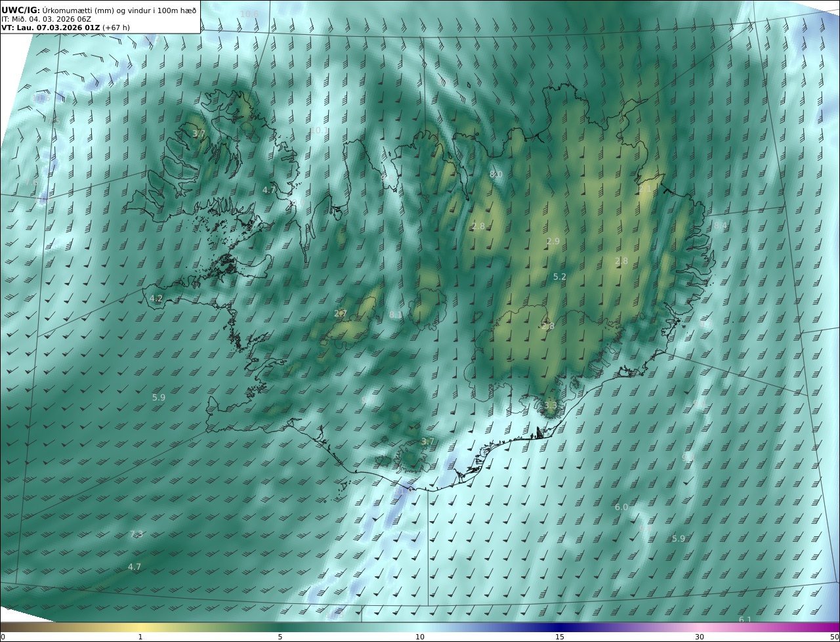Click the colorbar tick label '0'

coord(3,637)
